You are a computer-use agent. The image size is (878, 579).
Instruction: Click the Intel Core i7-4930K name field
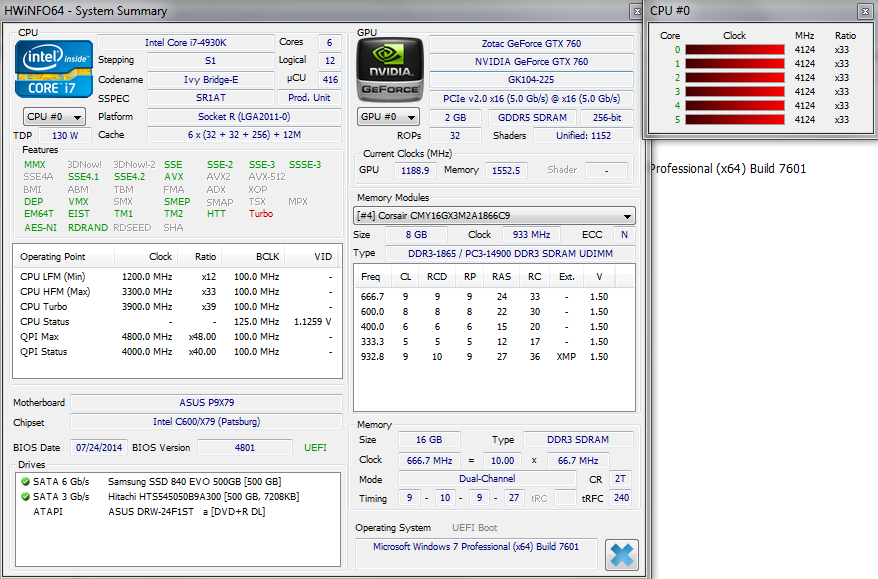pos(186,43)
